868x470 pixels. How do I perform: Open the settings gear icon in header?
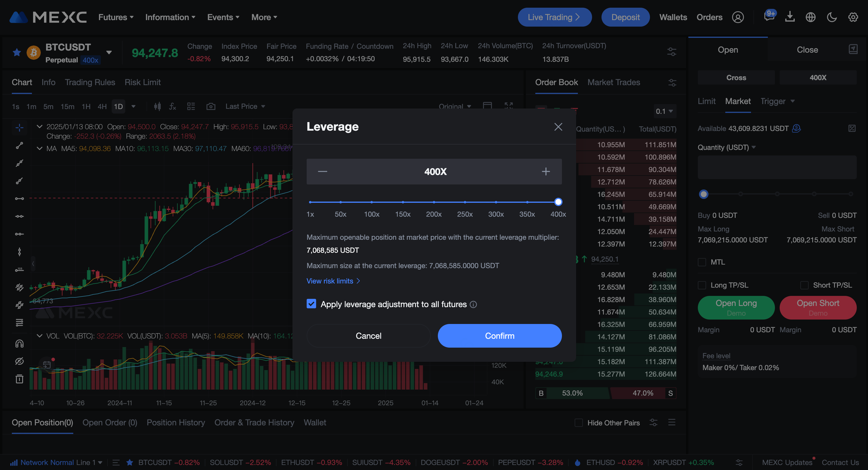(x=853, y=17)
